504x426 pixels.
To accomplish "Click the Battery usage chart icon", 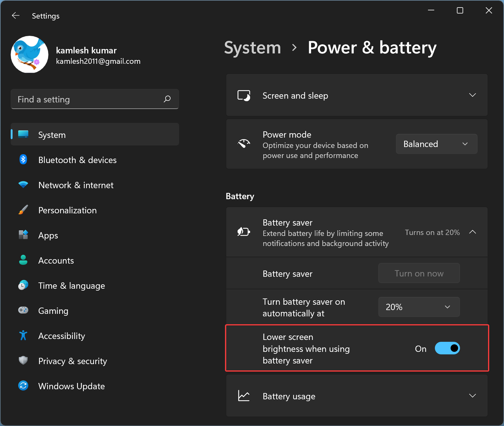I will tap(244, 396).
